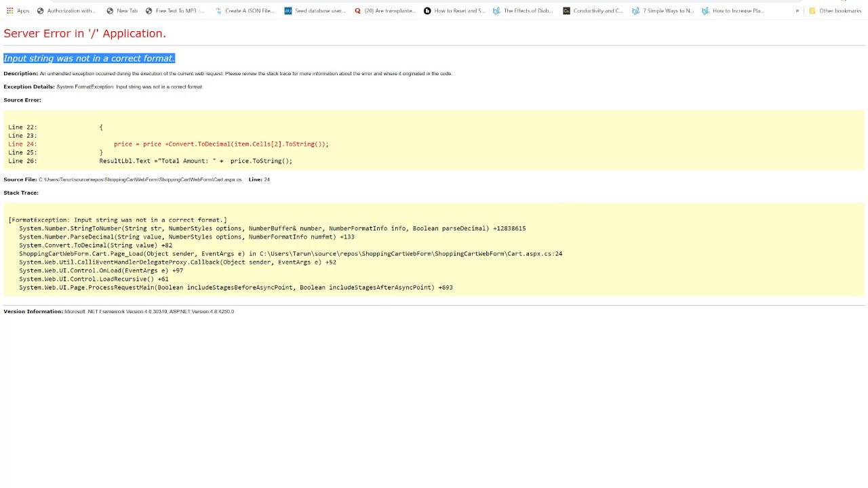The image size is (868, 488).
Task: Click source line 26 with ResultLbl.Text
Action: [150, 161]
